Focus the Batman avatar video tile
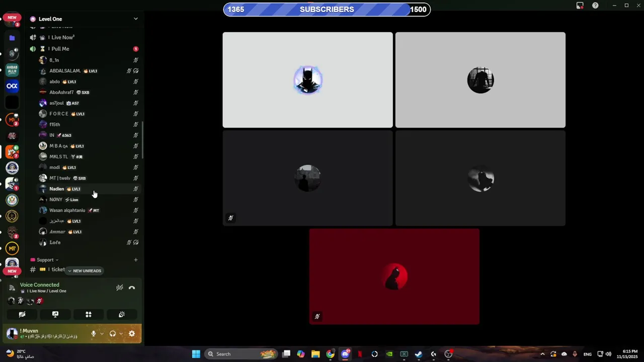This screenshot has height=362, width=644. [308, 80]
